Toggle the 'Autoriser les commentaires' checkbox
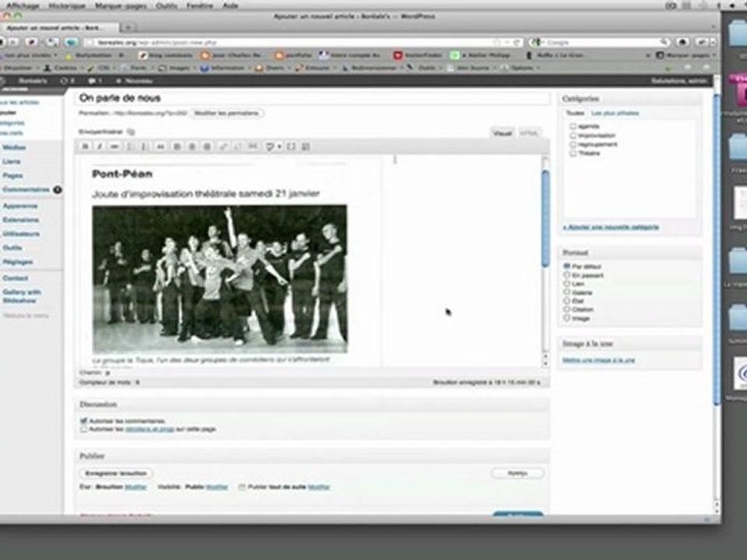This screenshot has height=560, width=747. [84, 421]
